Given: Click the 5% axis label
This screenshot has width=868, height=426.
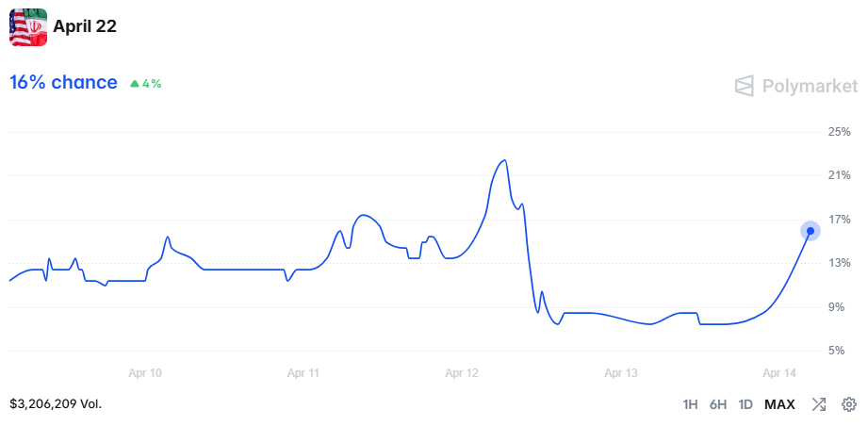Looking at the screenshot, I should point(840,351).
